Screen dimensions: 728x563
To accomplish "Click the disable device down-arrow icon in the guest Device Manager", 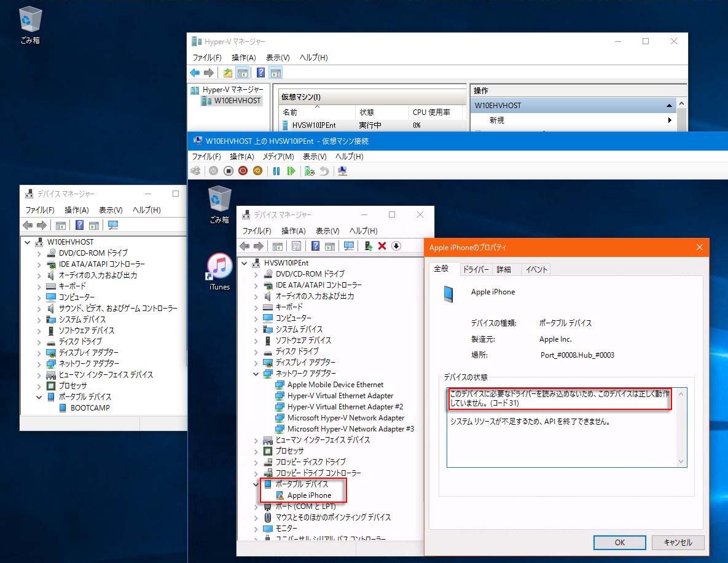I will [396, 246].
